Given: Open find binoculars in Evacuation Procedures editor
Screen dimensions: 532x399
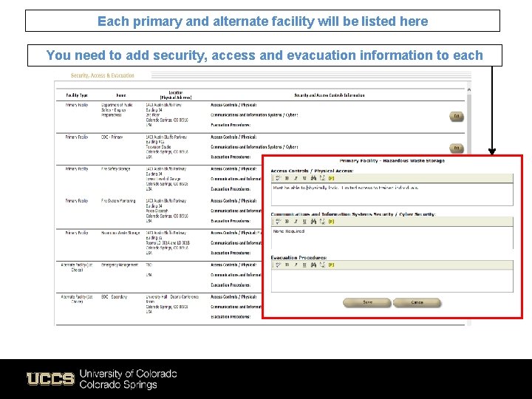Looking at the screenshot, I should click(x=313, y=265).
